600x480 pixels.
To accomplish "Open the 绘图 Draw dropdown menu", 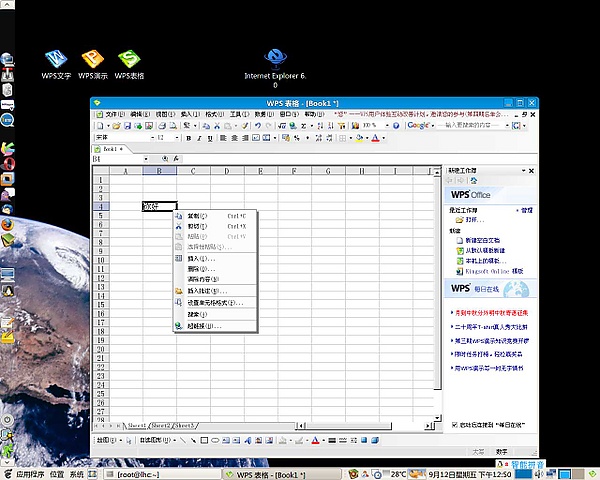I will [109, 441].
